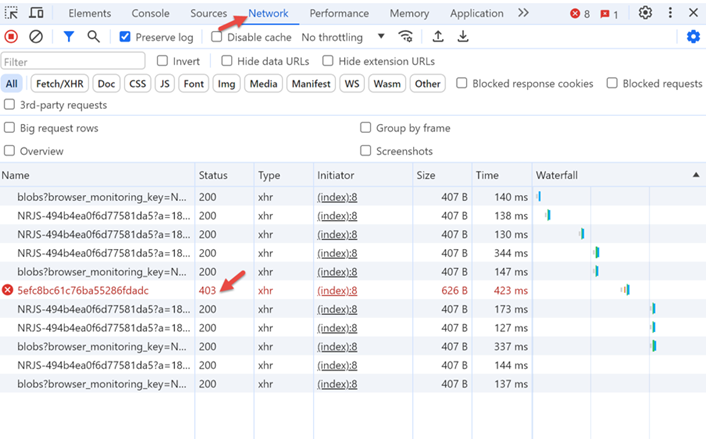Clear the network log
Screen dimensions: 706x439
(36, 37)
